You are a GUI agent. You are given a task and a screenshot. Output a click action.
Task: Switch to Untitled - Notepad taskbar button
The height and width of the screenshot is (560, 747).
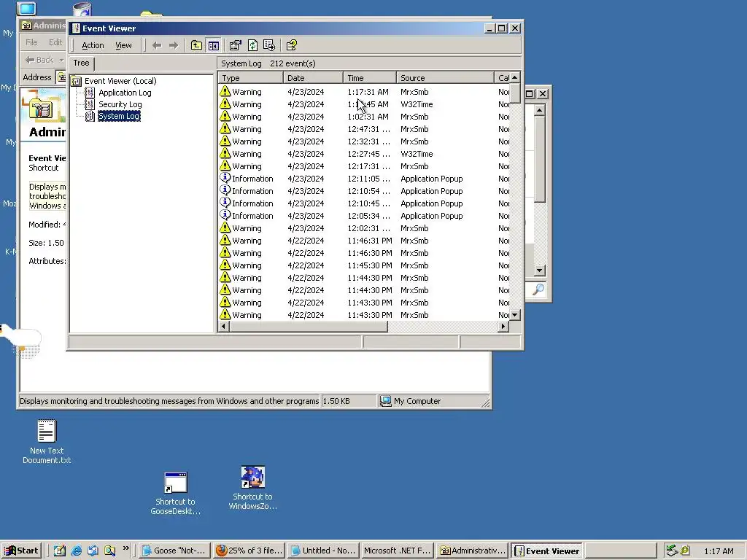point(323,551)
